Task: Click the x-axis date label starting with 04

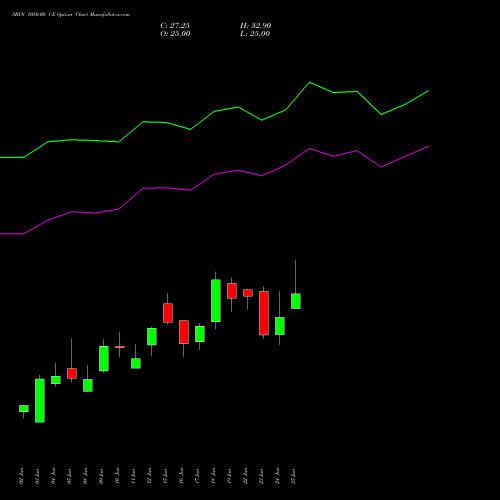Action: (53, 476)
